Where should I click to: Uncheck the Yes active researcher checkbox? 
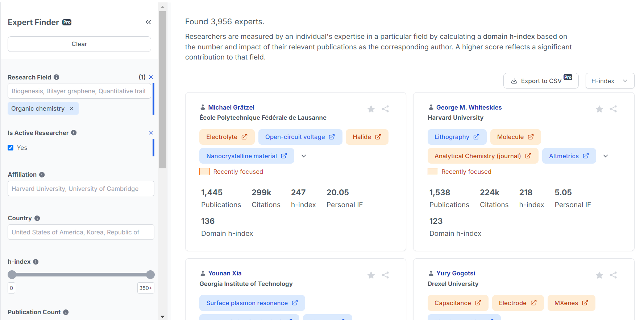point(11,148)
